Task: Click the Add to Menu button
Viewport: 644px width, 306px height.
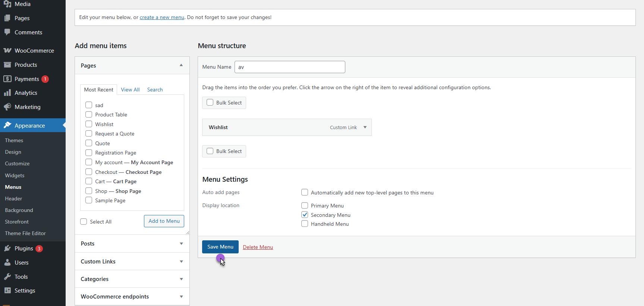Action: click(164, 221)
